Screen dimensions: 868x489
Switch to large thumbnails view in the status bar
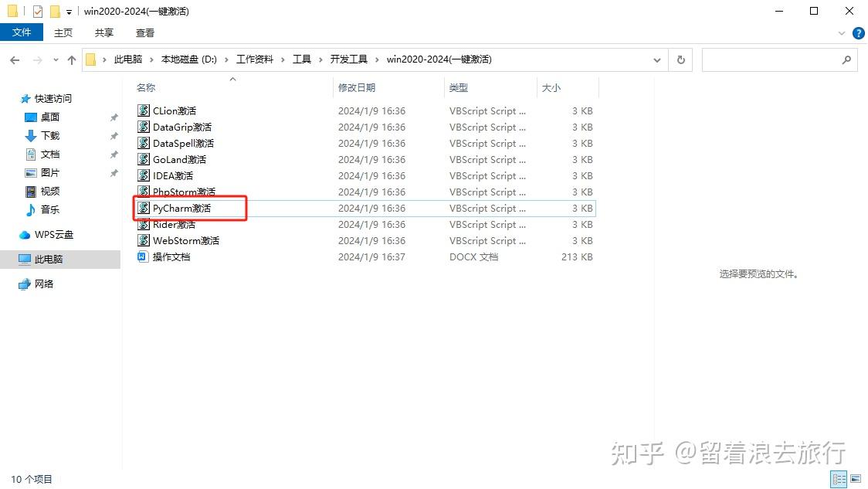coord(855,479)
